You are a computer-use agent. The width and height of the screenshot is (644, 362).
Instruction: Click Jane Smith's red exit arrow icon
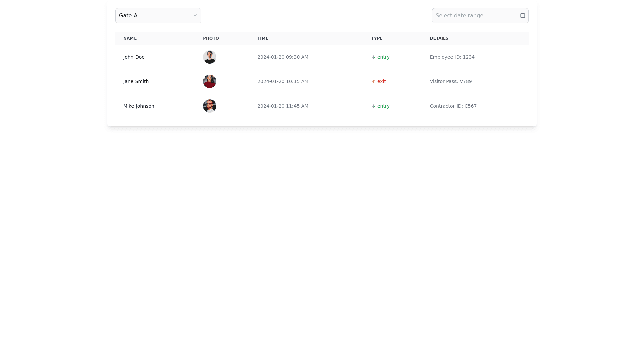[x=373, y=82]
